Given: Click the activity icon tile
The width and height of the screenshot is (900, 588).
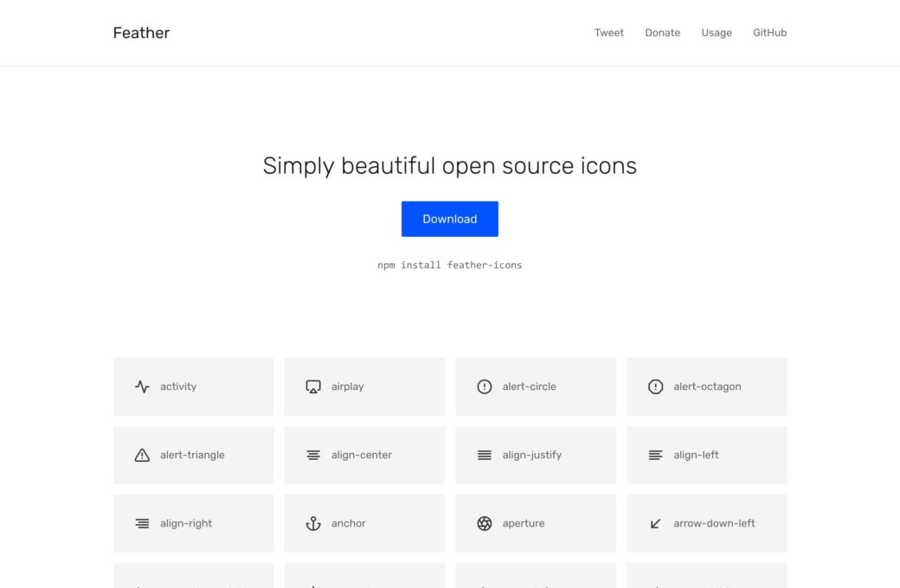Looking at the screenshot, I should click(193, 387).
